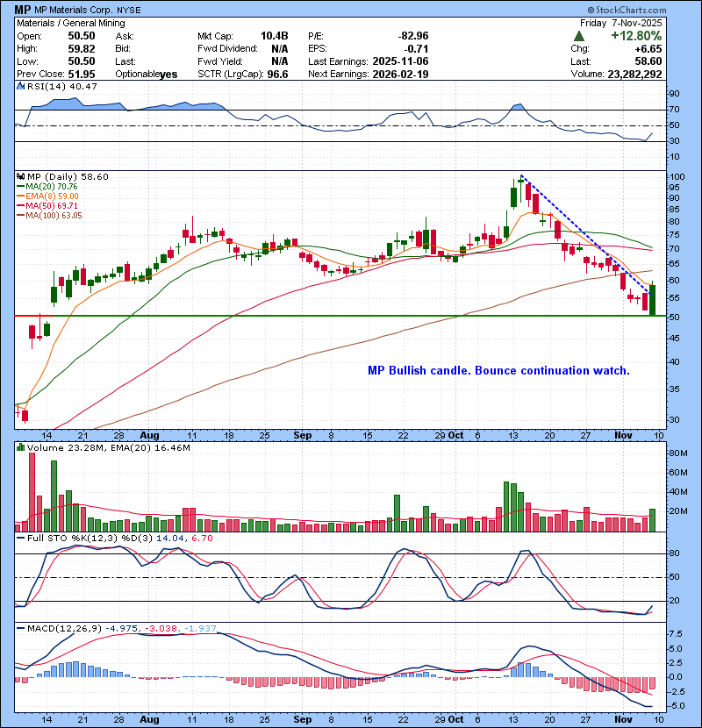Viewport: 702px width, 728px height.
Task: Click the MA(100) 63.05 legend entry
Action: point(49,216)
